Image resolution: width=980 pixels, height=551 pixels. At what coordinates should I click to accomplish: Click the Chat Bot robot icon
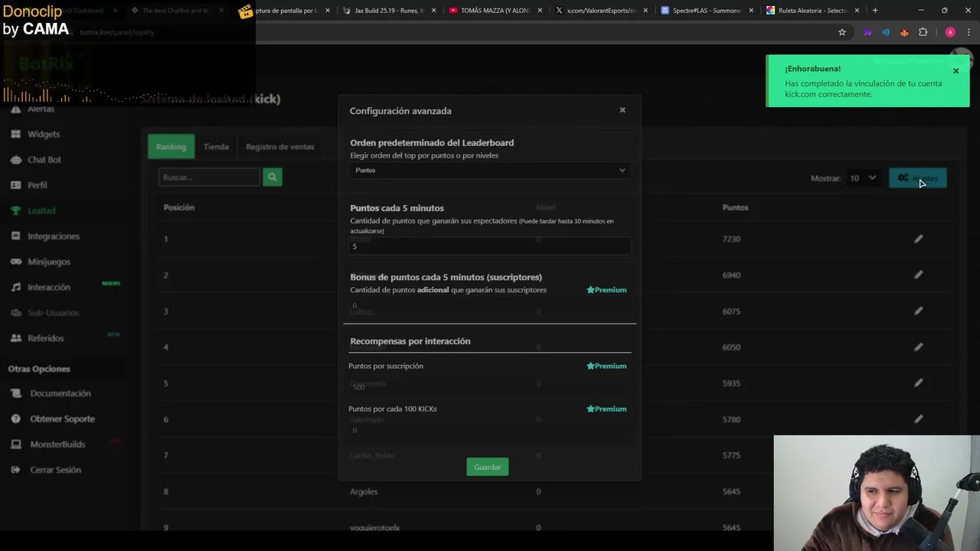[x=15, y=159]
